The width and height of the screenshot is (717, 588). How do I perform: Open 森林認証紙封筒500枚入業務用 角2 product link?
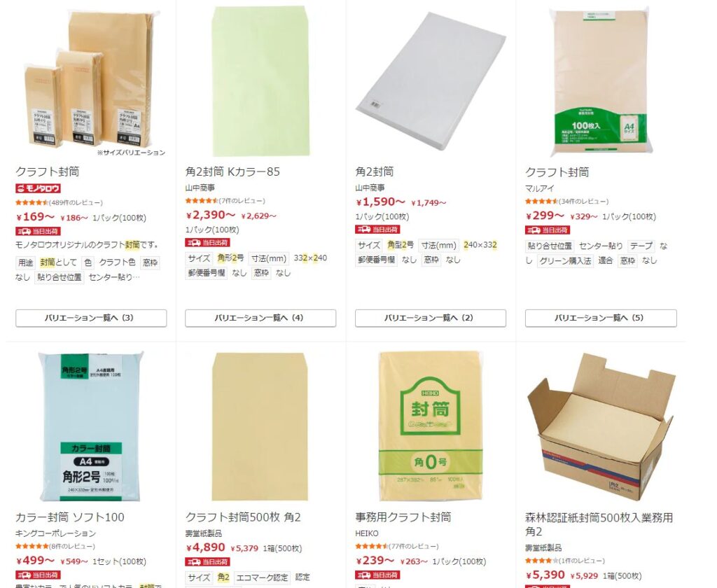click(599, 524)
